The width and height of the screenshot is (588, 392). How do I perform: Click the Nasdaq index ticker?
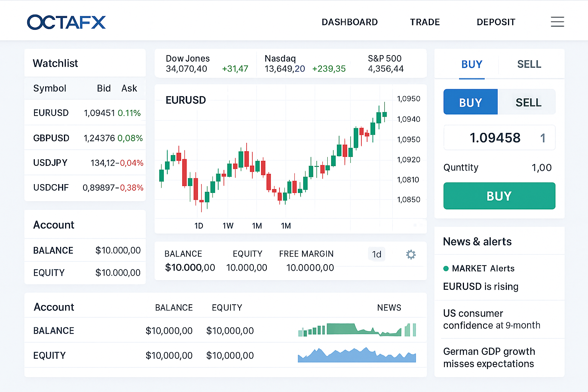coord(305,64)
